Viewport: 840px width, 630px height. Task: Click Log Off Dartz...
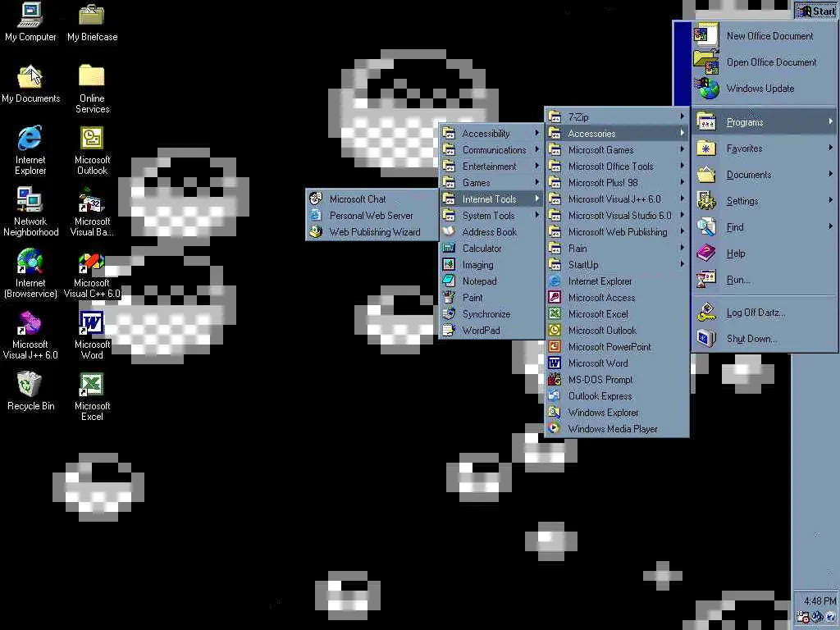click(765, 313)
